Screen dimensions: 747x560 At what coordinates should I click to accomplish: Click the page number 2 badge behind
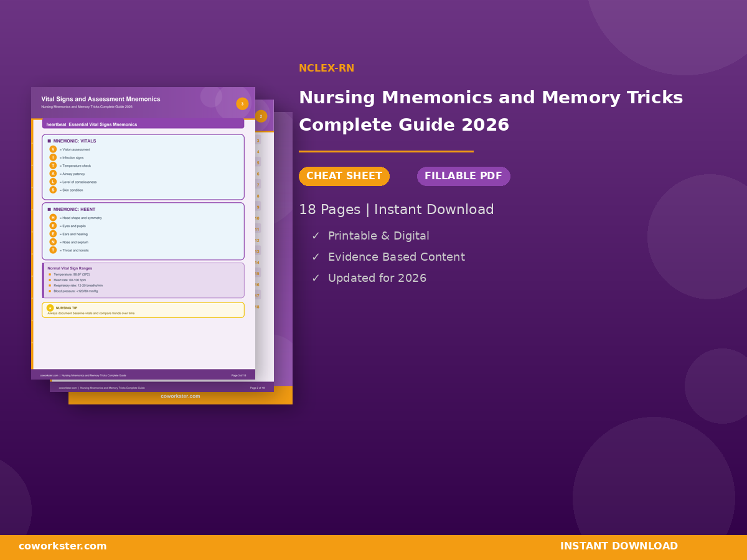click(261, 116)
